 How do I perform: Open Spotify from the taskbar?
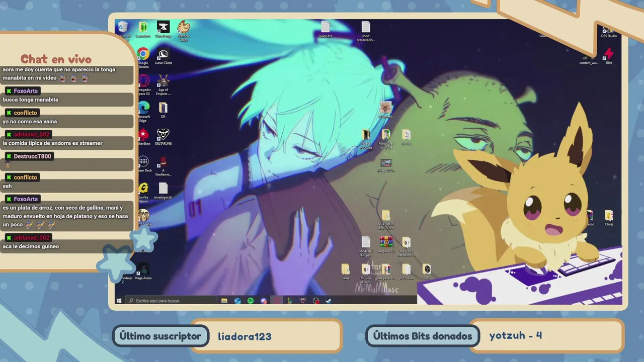tap(251, 301)
